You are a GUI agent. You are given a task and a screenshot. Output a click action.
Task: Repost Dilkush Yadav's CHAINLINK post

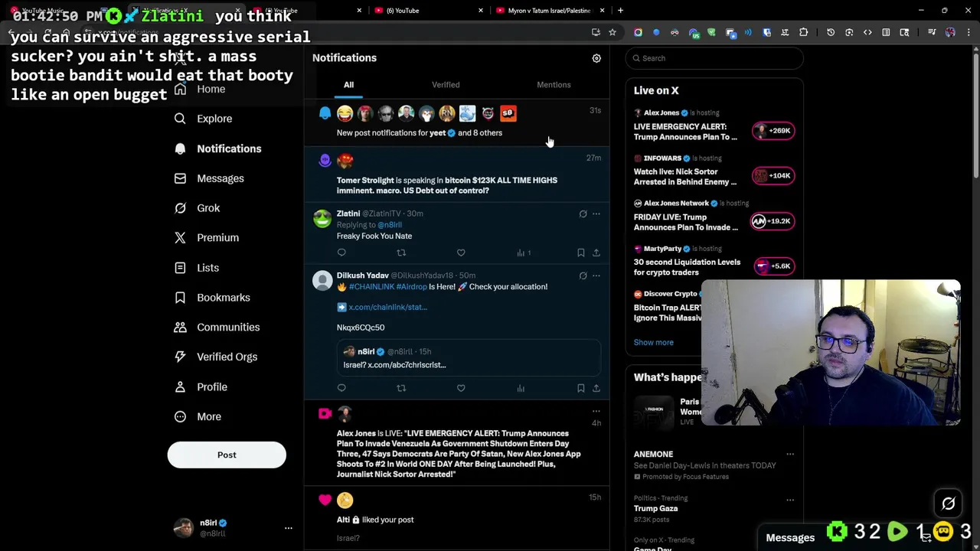401,388
